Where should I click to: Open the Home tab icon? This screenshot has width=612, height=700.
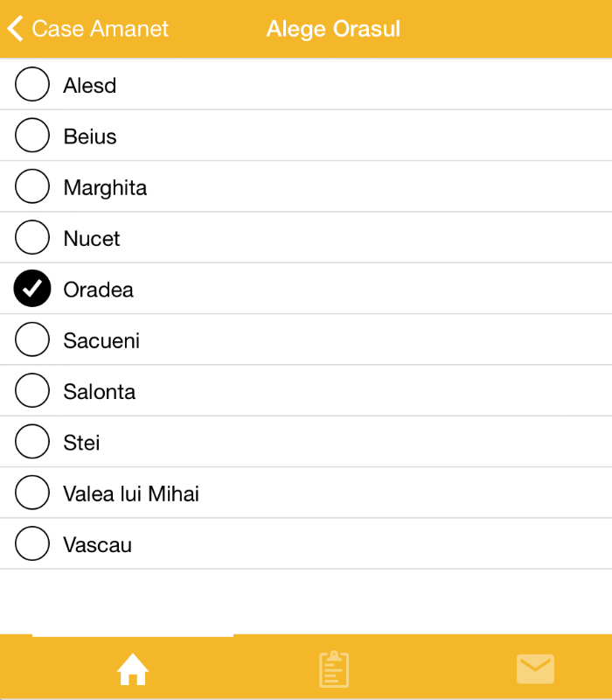click(133, 669)
